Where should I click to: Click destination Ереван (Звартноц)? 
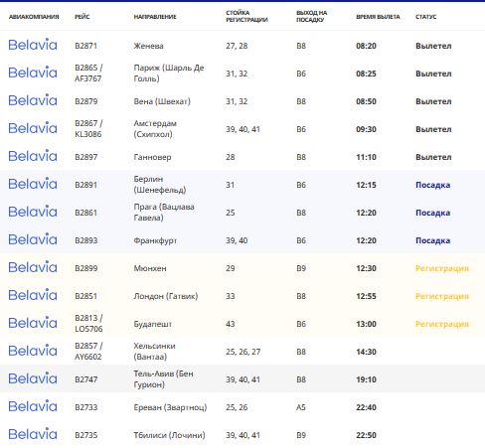[170, 407]
